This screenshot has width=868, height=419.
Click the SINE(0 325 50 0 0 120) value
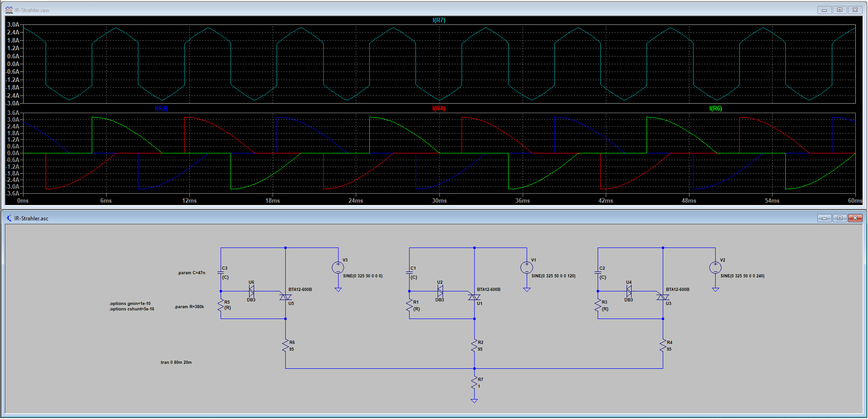pos(553,276)
